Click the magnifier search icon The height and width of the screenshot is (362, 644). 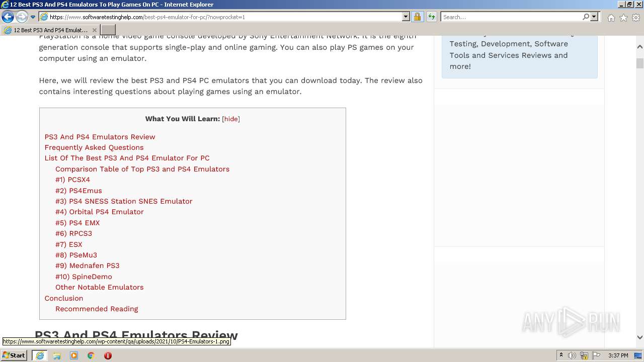click(x=586, y=17)
